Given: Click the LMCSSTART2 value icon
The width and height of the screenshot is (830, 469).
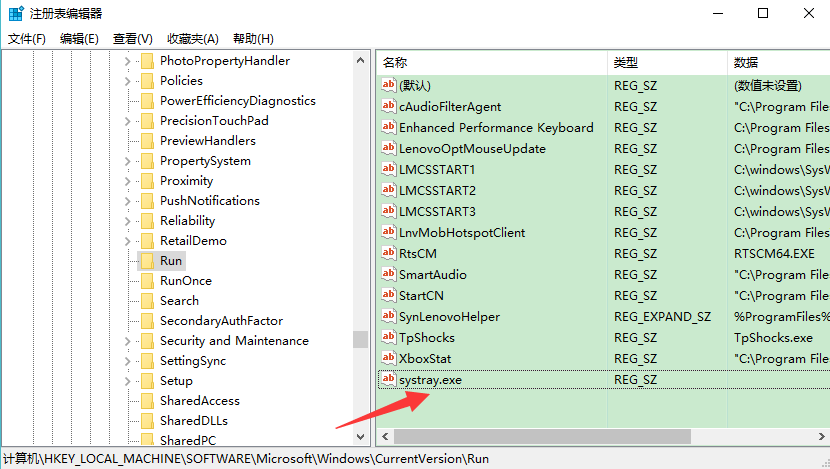Looking at the screenshot, I should [389, 190].
